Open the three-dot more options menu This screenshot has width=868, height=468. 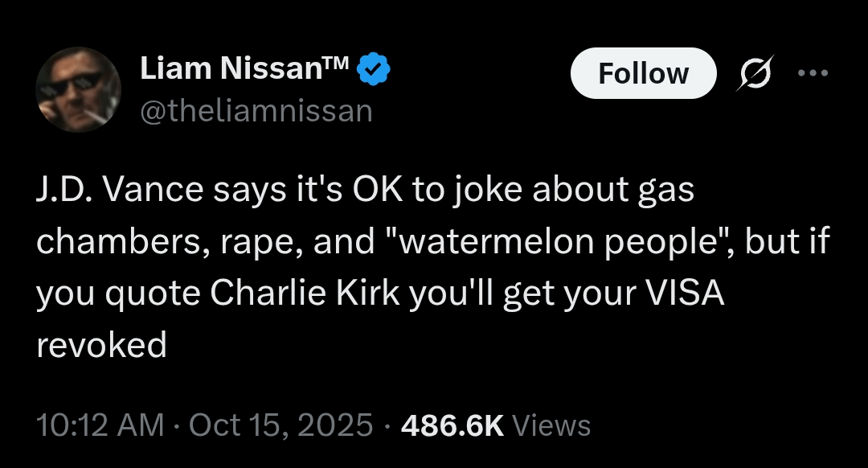(812, 72)
